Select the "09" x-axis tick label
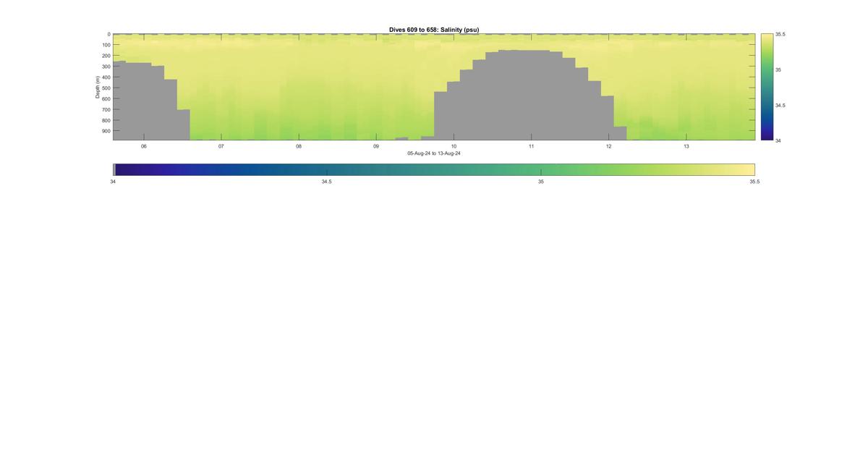The width and height of the screenshot is (868, 450). tap(376, 146)
